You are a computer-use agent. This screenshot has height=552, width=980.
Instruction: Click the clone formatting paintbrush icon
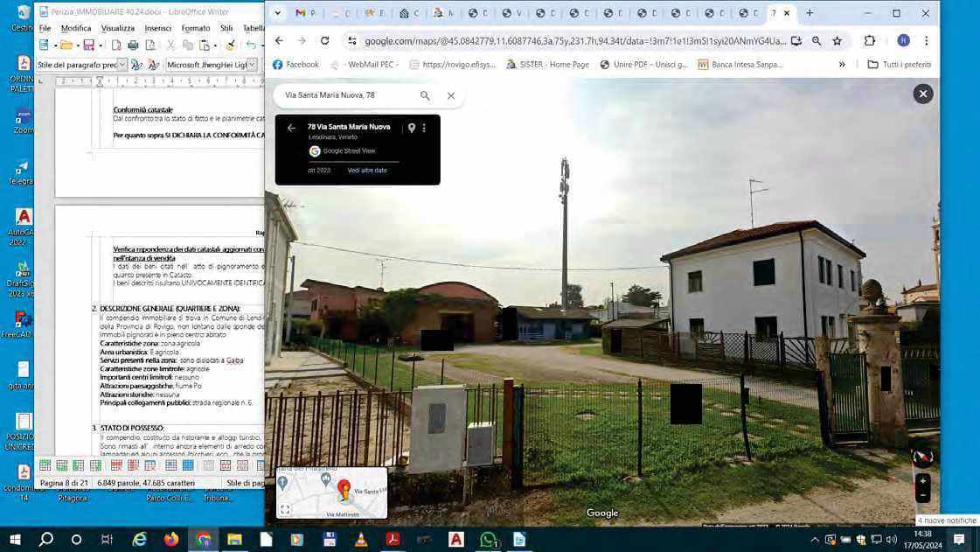click(231, 45)
